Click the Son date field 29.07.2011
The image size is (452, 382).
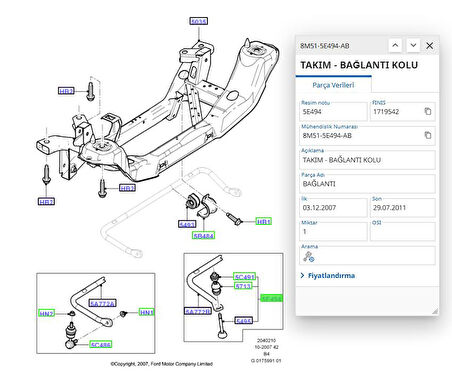tap(403, 208)
